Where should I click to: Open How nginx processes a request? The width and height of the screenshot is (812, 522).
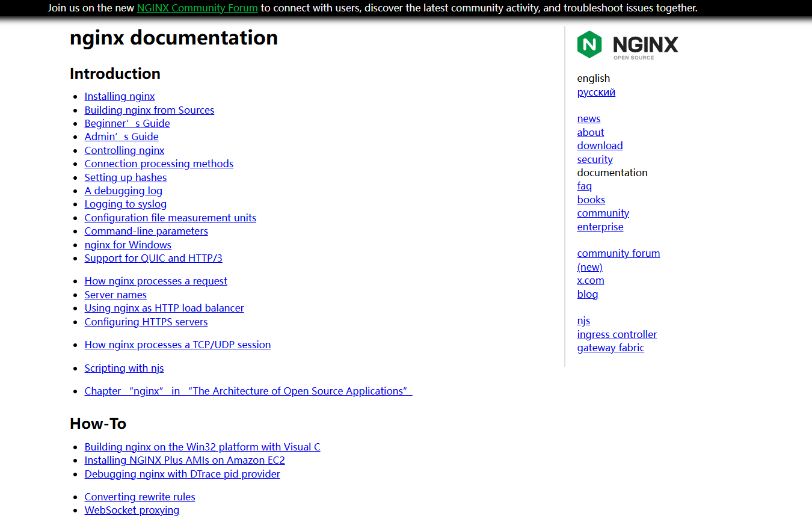pyautogui.click(x=156, y=281)
